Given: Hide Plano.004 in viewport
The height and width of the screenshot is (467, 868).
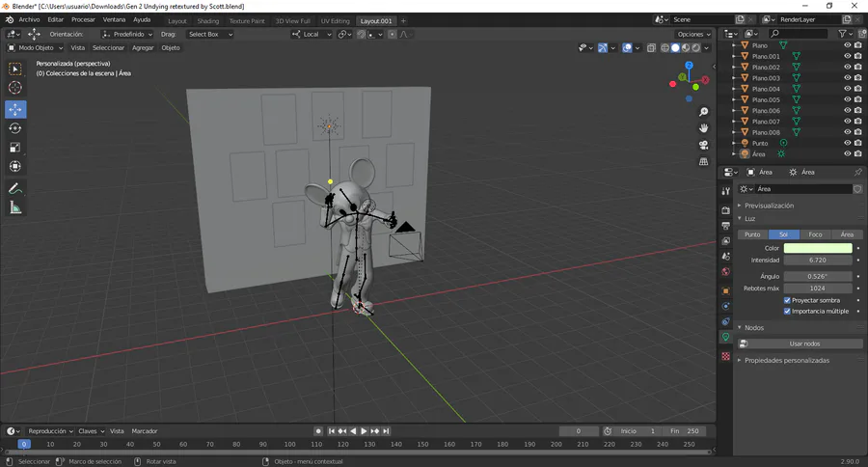Looking at the screenshot, I should point(847,89).
